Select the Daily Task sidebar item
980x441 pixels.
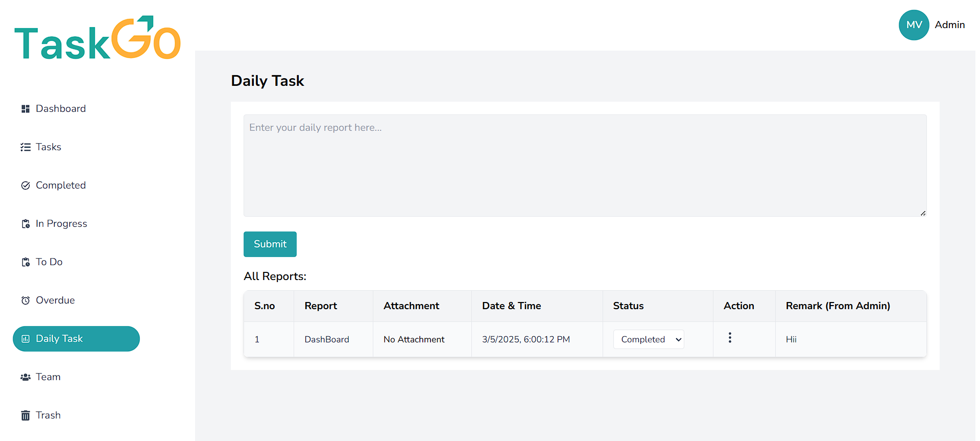coord(76,339)
